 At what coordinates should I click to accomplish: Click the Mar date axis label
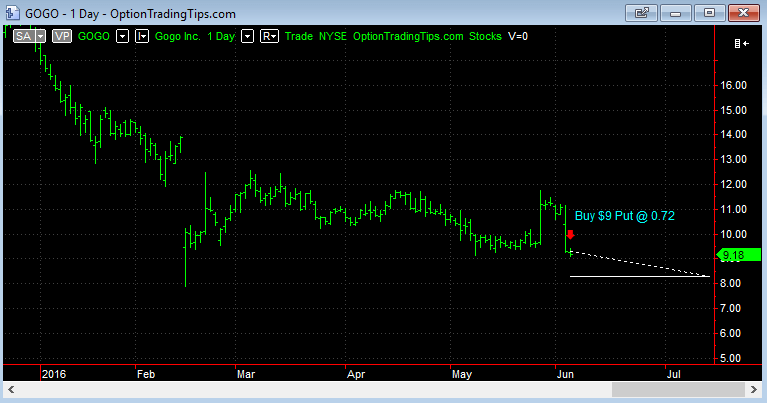click(246, 374)
